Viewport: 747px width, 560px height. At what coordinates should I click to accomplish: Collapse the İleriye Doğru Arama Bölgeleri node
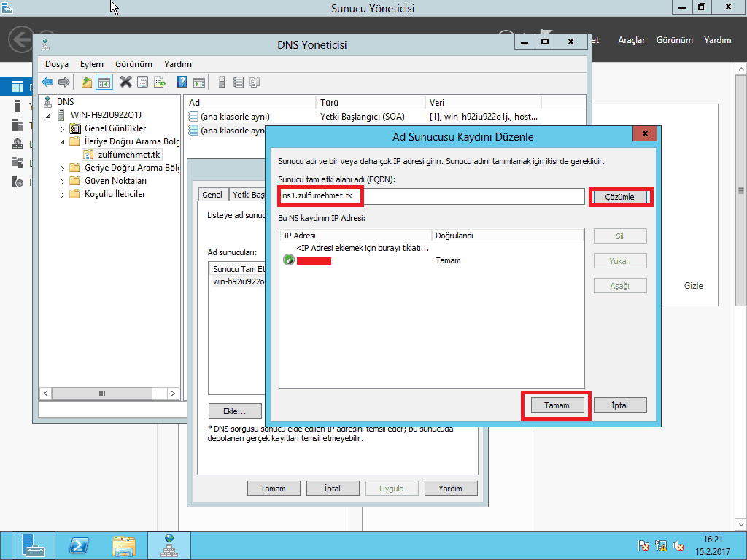pyautogui.click(x=62, y=142)
